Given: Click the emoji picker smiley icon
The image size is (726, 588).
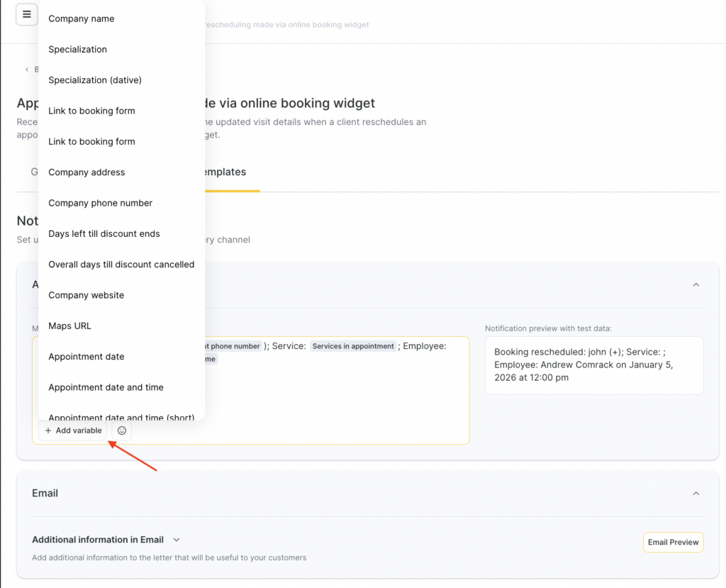Looking at the screenshot, I should [x=122, y=431].
